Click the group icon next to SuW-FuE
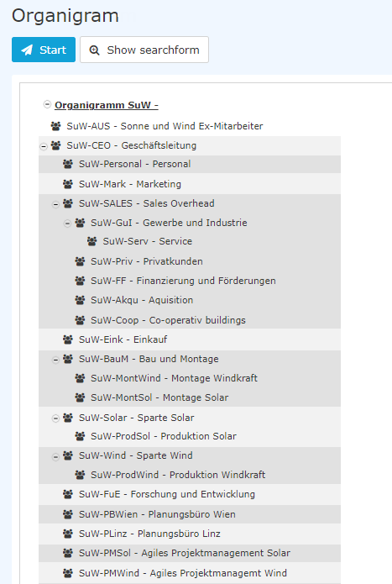This screenshot has width=392, height=584. 68,494
